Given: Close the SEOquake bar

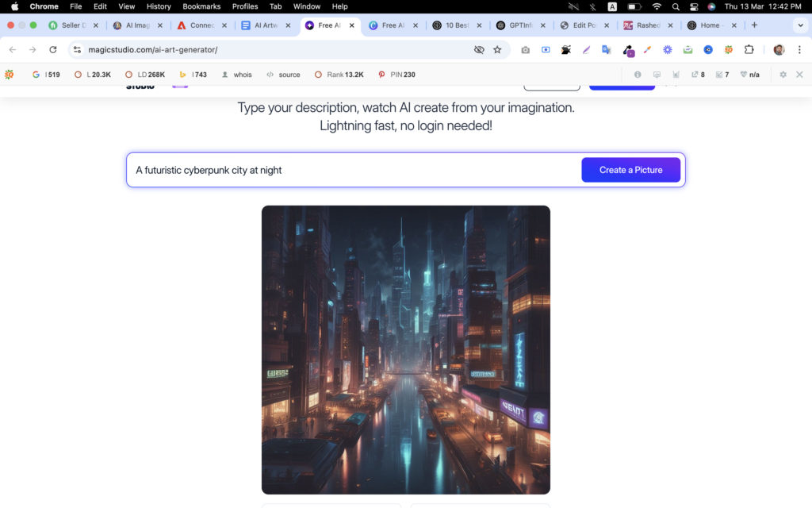Looking at the screenshot, I should [x=799, y=75].
